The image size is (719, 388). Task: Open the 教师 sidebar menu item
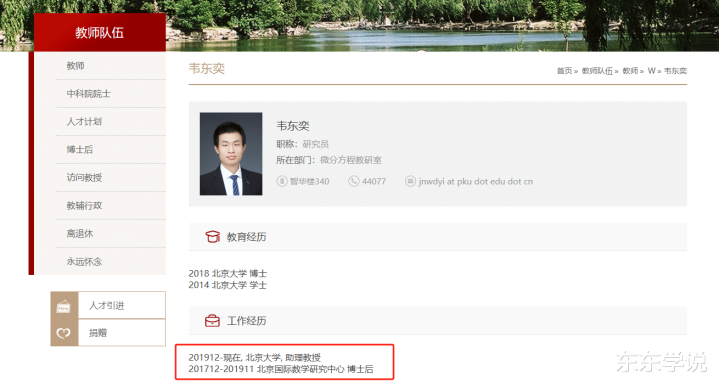point(76,66)
